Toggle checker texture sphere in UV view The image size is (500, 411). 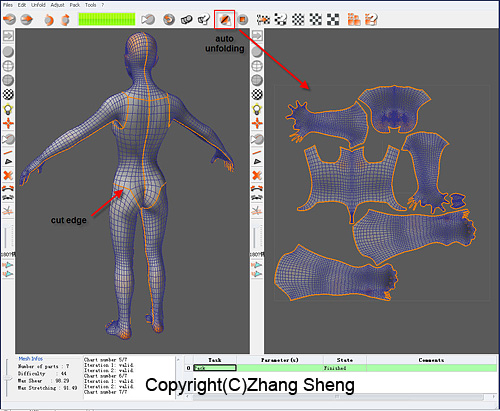coord(257,95)
